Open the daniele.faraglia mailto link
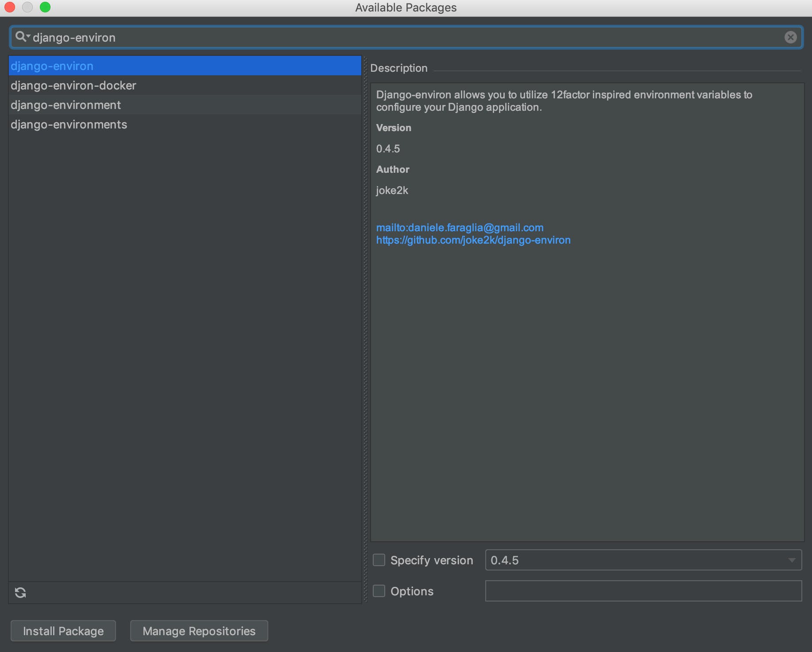 tap(460, 228)
